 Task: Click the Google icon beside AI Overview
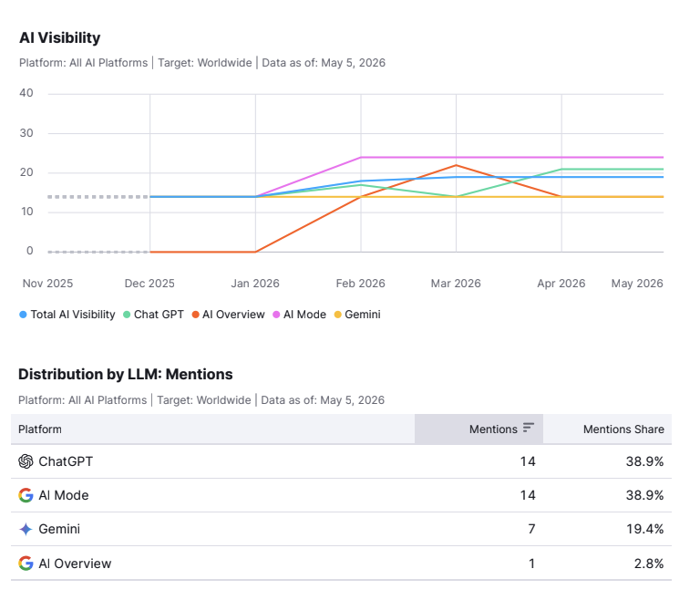click(26, 563)
